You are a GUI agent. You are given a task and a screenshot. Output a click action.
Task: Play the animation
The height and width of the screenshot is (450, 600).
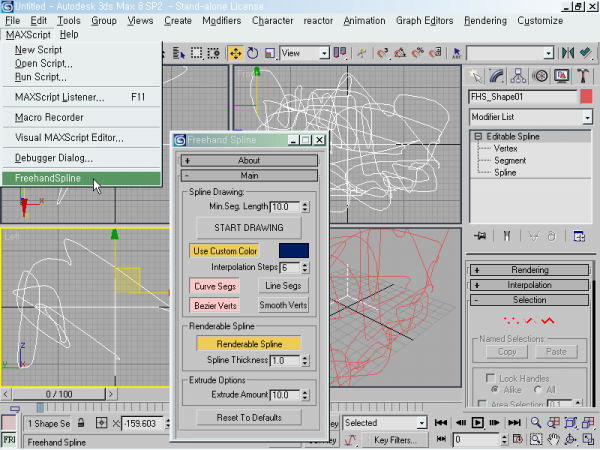pyautogui.click(x=477, y=423)
